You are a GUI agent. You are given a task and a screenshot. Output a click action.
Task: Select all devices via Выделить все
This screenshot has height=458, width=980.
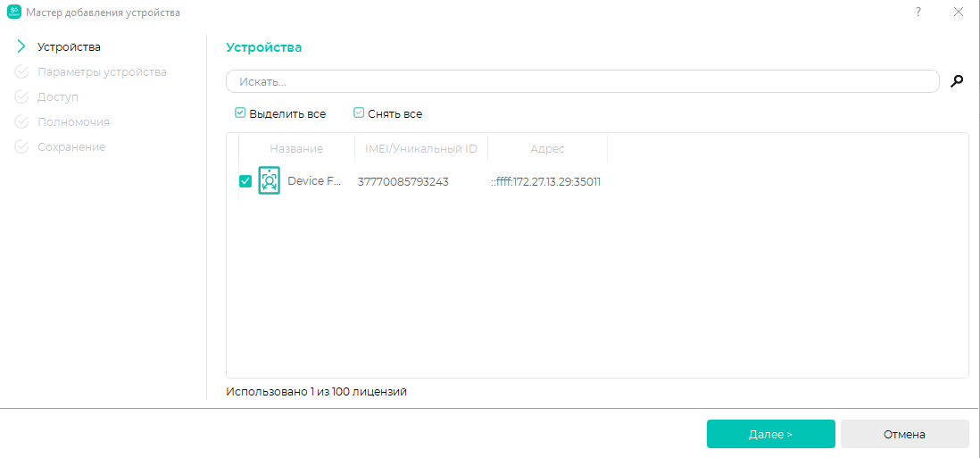[x=280, y=113]
